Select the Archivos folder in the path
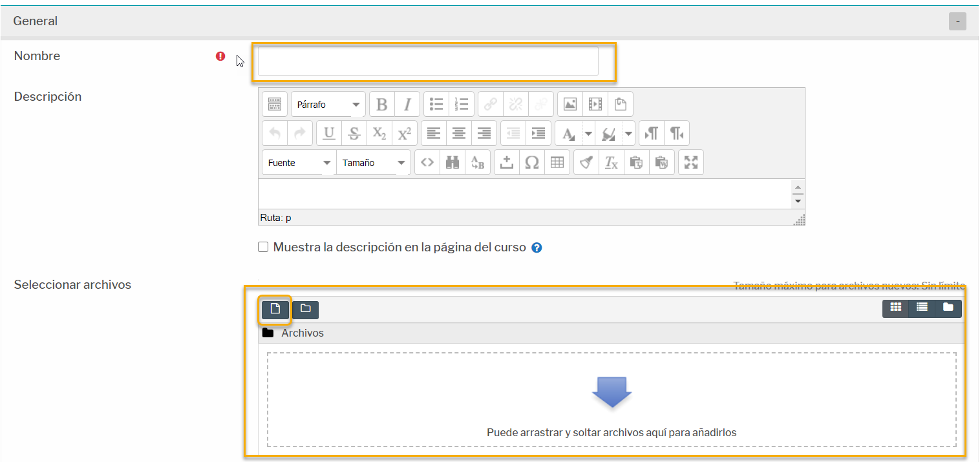Viewport: 980px width, 462px height. click(302, 333)
